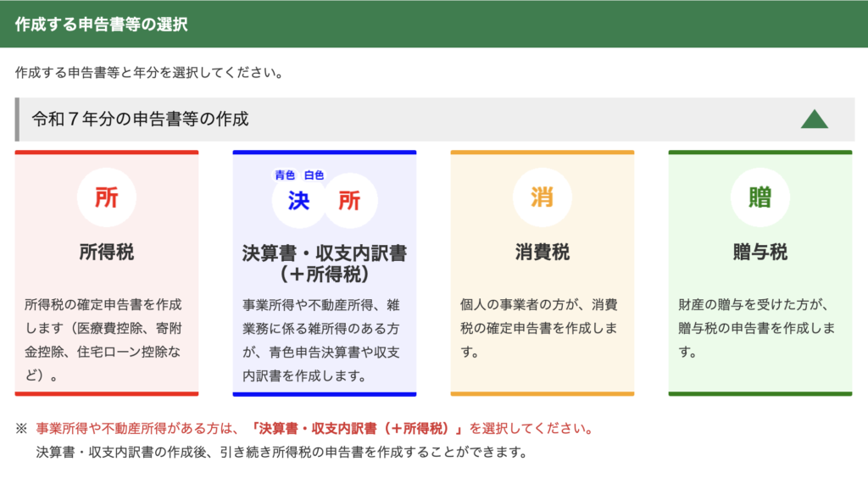The width and height of the screenshot is (868, 478).
Task: Toggle the 令和７年分の申告書等の作成 section header
Action: click(x=141, y=119)
